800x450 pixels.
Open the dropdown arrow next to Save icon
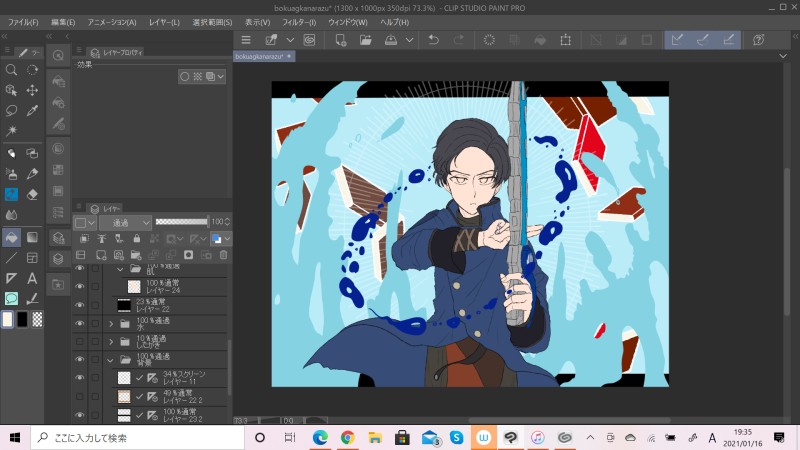pos(409,40)
